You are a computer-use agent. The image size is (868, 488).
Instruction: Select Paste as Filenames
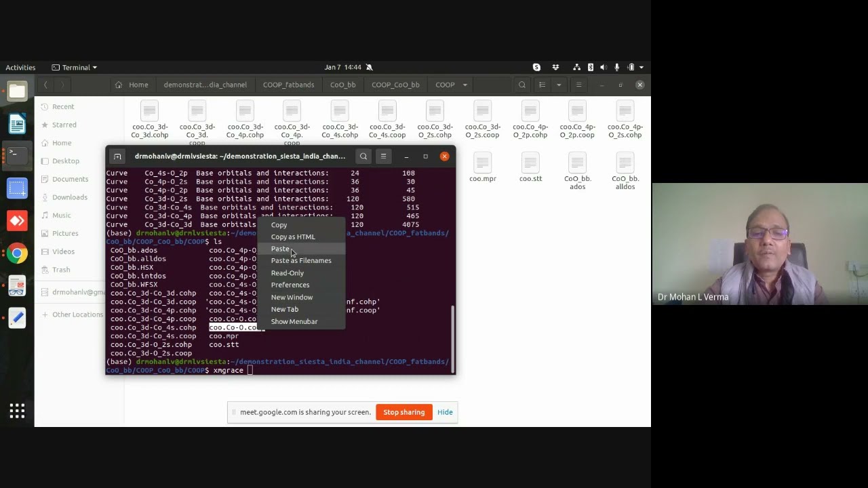click(x=301, y=260)
